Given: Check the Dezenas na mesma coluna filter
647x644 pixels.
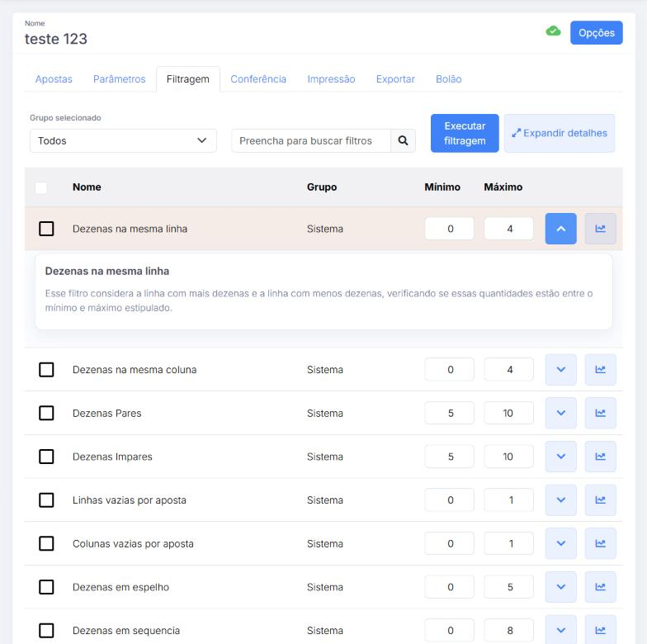Looking at the screenshot, I should (x=46, y=370).
